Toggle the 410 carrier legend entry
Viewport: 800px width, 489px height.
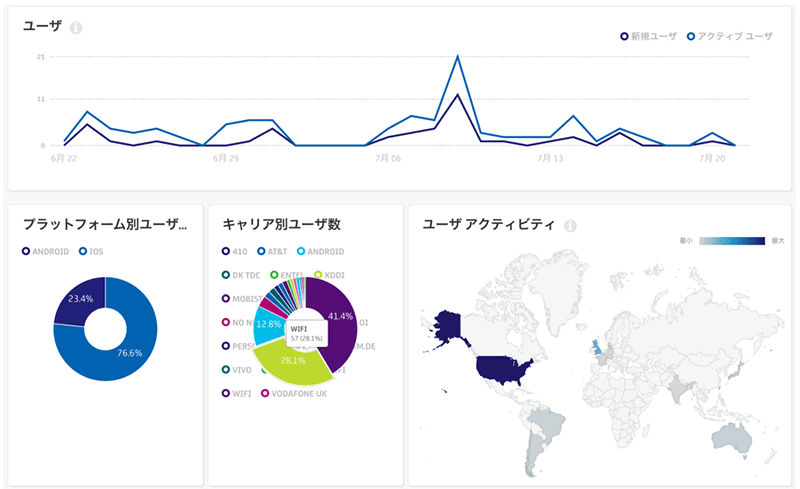(235, 251)
